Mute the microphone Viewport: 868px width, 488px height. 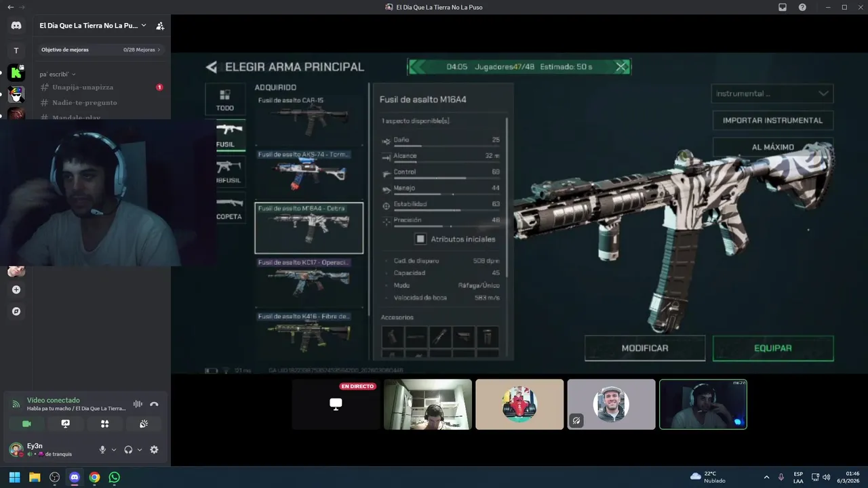click(102, 449)
